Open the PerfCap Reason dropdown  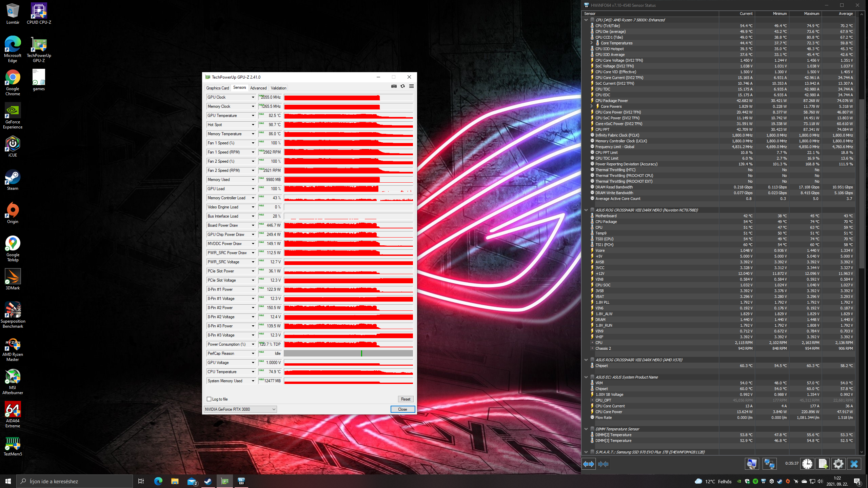coord(253,353)
